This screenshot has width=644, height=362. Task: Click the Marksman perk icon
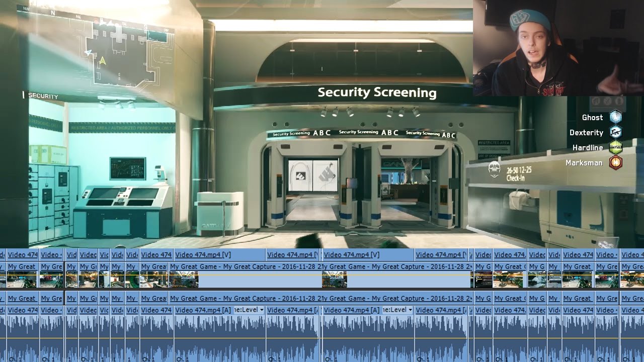(616, 162)
